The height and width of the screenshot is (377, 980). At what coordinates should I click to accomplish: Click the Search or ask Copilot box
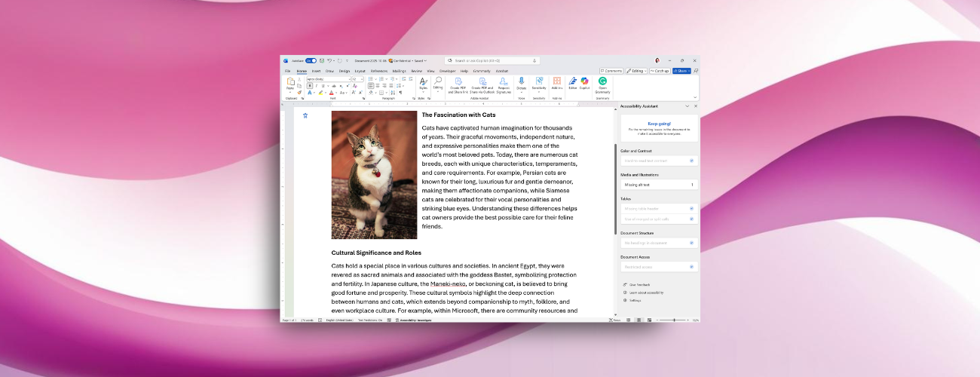tap(493, 60)
